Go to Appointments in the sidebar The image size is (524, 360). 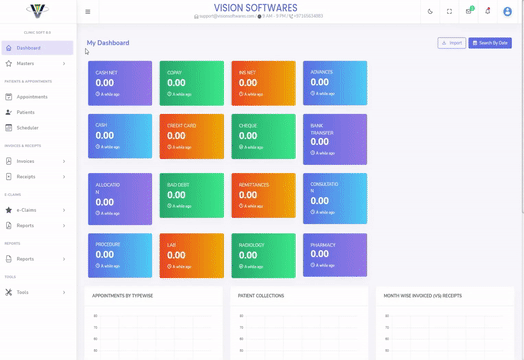point(32,97)
